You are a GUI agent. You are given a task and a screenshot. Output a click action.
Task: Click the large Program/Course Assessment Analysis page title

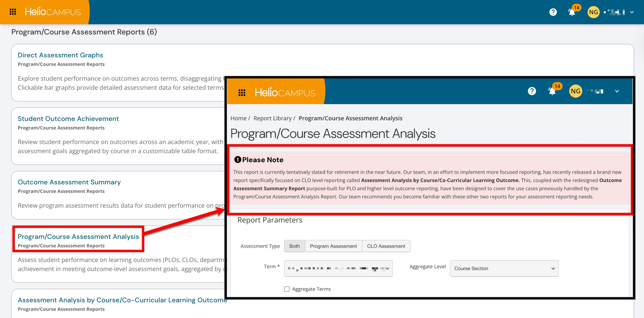(x=333, y=133)
